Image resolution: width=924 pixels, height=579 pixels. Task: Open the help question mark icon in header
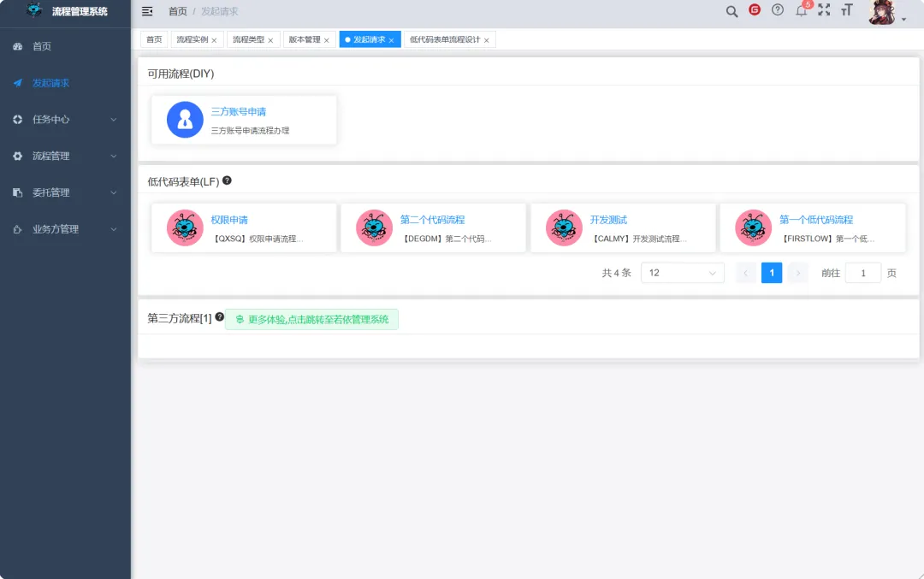(x=778, y=10)
